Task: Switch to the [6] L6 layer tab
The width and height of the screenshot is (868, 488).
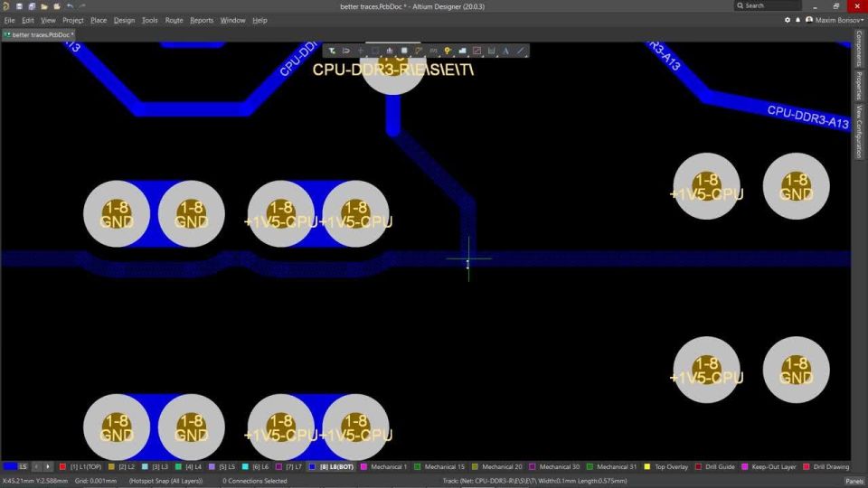Action: [x=256, y=467]
